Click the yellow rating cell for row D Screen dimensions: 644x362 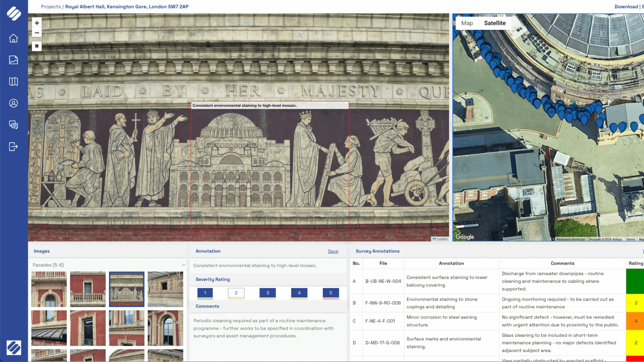pyautogui.click(x=635, y=343)
